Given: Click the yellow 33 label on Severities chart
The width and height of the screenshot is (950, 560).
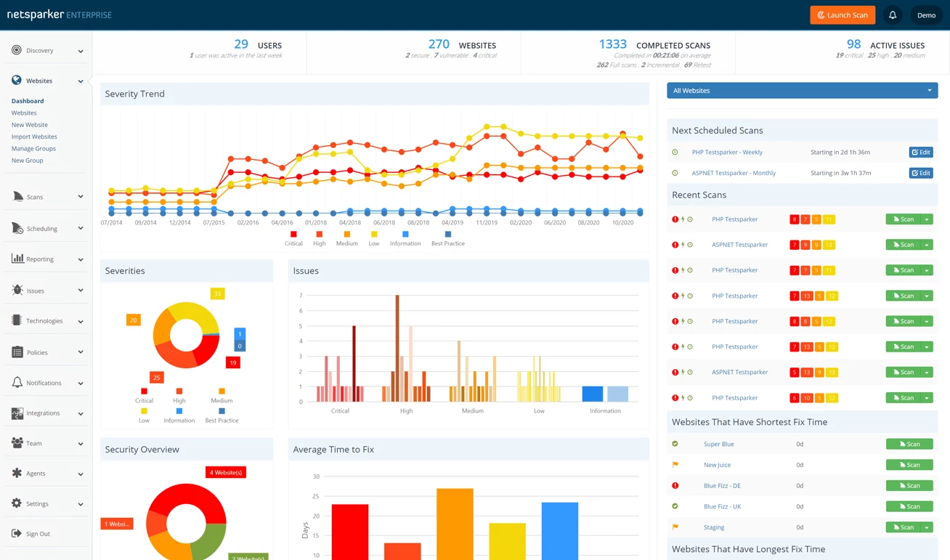Looking at the screenshot, I should click(x=217, y=293).
